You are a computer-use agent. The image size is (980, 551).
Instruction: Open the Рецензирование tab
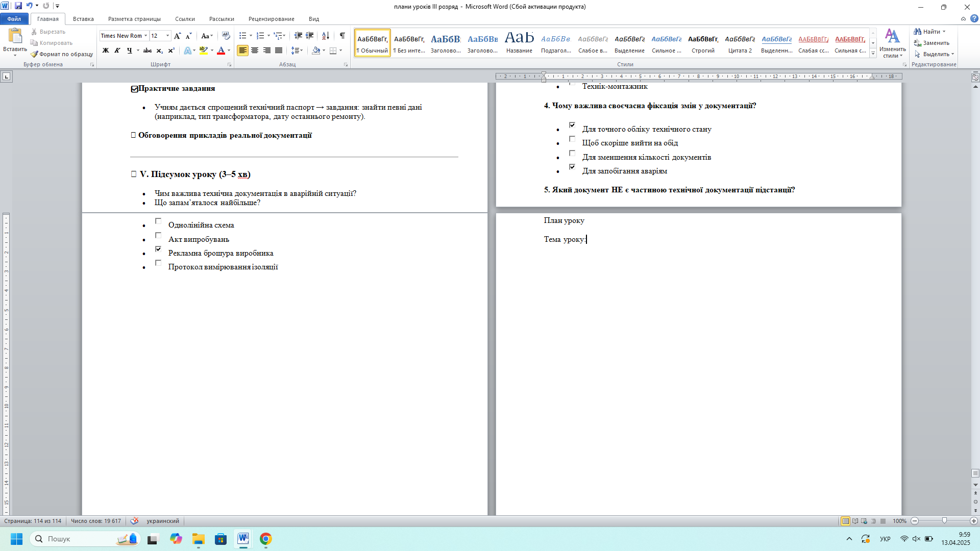(x=271, y=19)
